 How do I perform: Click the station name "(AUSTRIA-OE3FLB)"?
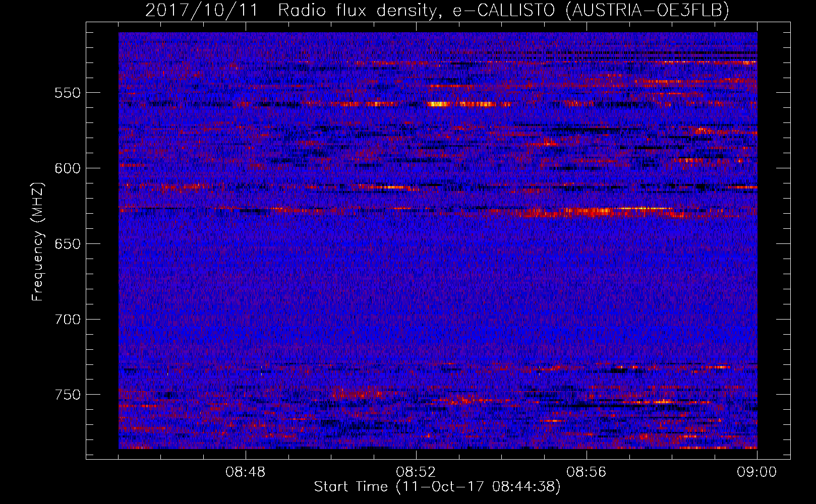(648, 10)
